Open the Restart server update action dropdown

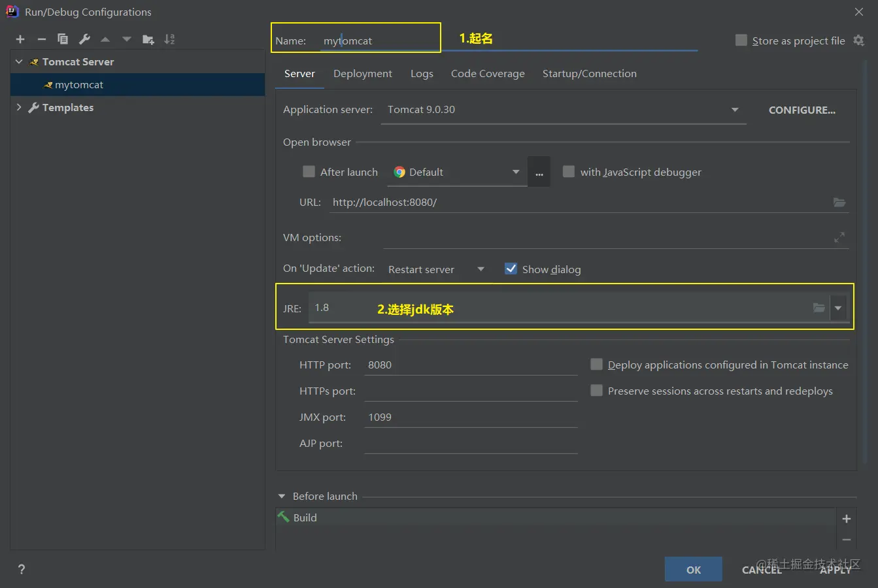point(437,269)
